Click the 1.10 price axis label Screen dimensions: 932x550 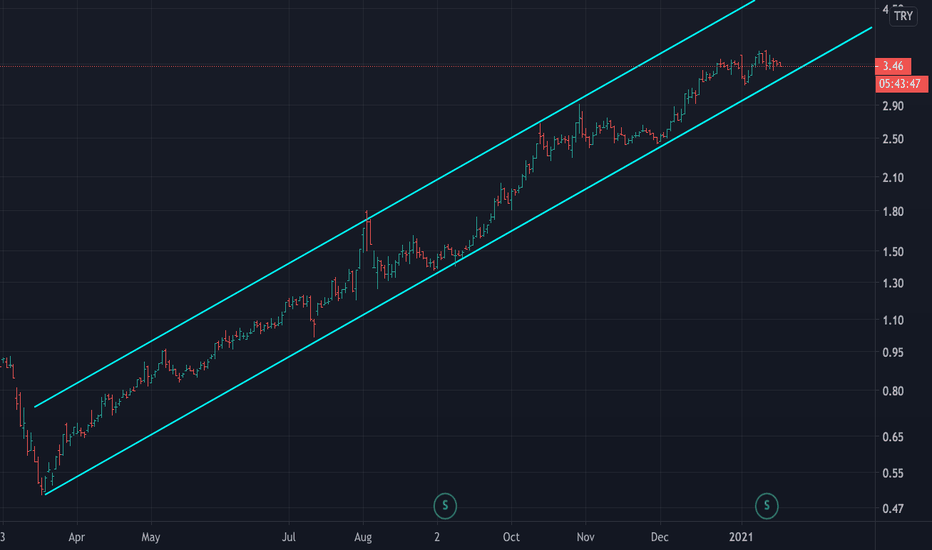pyautogui.click(x=893, y=320)
